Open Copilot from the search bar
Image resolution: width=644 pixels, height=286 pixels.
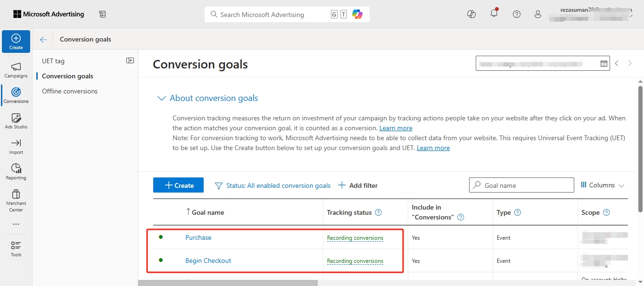357,14
